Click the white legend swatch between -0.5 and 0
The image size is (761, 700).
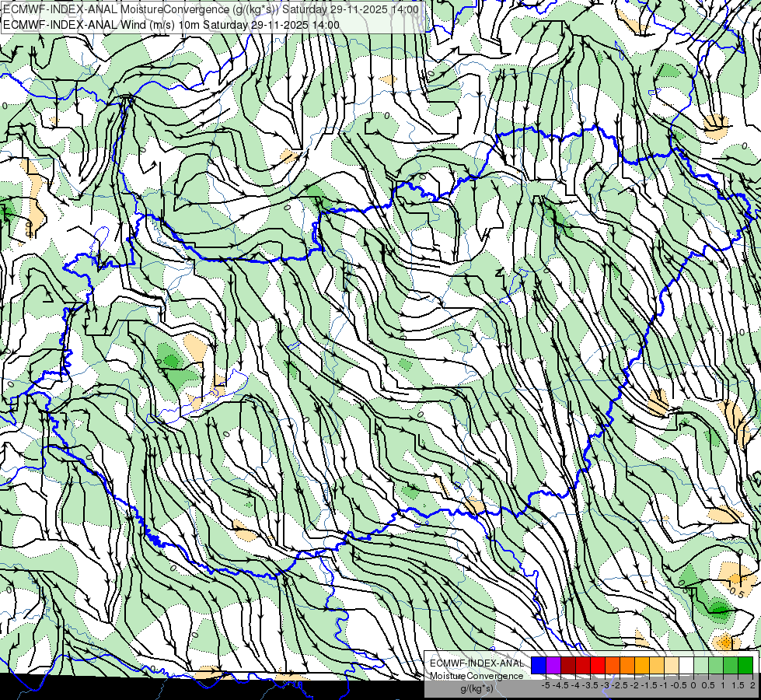click(x=686, y=666)
